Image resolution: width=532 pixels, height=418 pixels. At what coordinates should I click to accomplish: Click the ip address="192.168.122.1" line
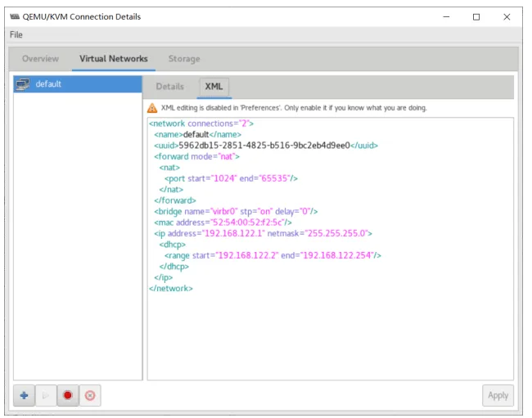pos(263,233)
